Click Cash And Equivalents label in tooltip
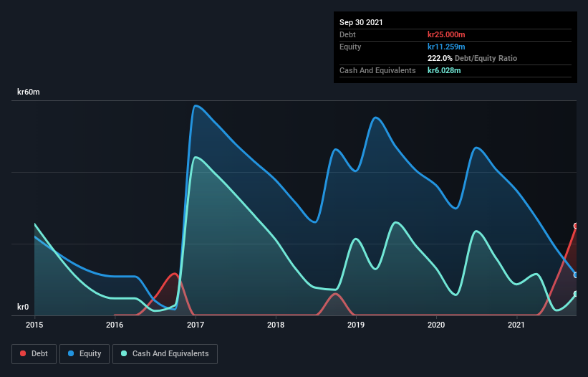 (377, 70)
